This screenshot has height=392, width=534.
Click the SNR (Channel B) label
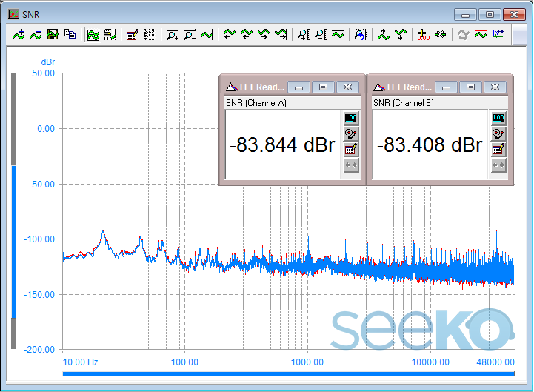pyautogui.click(x=404, y=103)
